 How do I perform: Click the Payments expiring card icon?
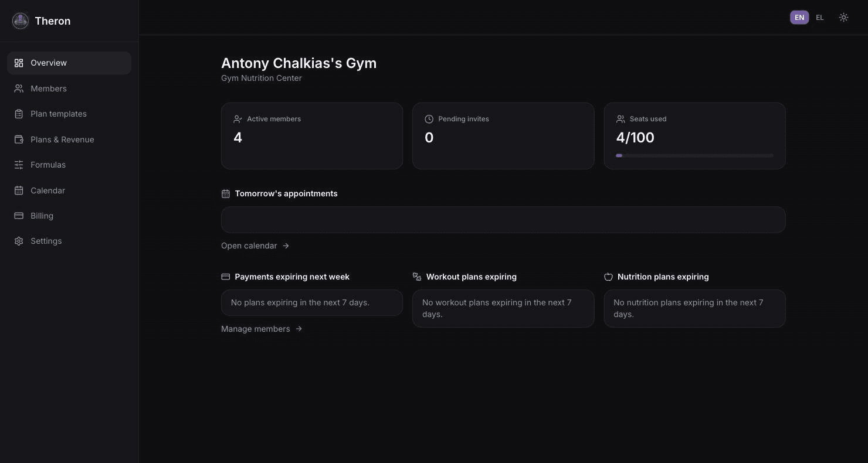point(225,277)
